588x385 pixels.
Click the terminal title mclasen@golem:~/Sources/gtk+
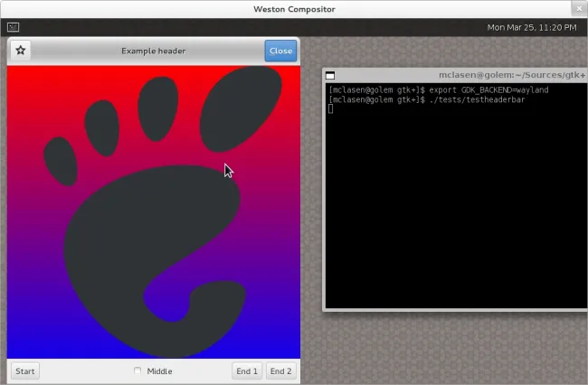[x=512, y=75]
